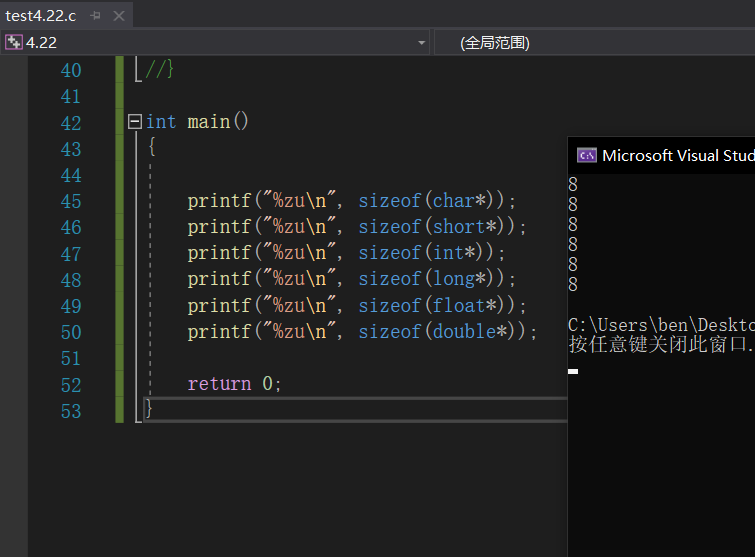Click line number 45
This screenshot has height=557, width=755.
[x=71, y=201]
